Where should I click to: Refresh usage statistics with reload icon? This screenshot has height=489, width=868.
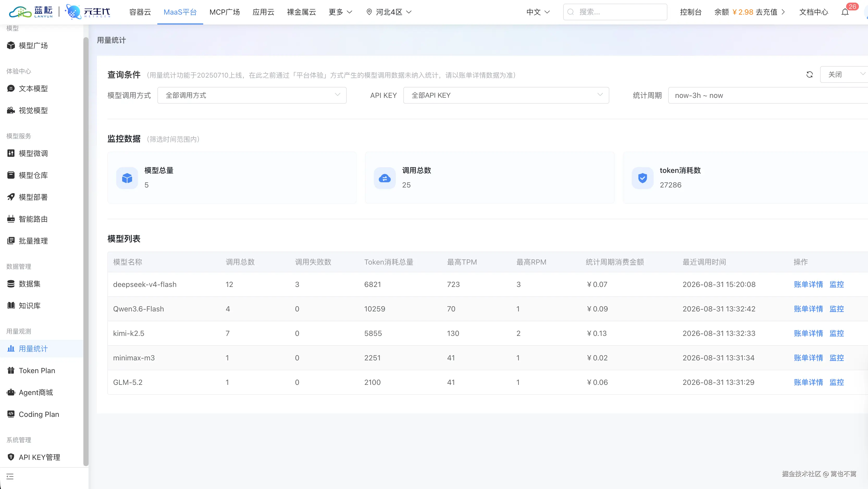tap(809, 74)
